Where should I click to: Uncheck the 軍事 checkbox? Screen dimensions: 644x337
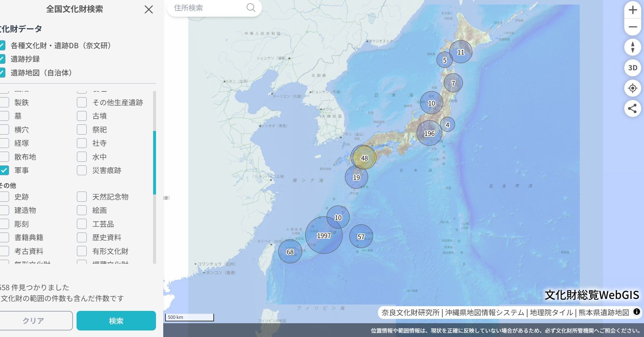click(x=4, y=170)
